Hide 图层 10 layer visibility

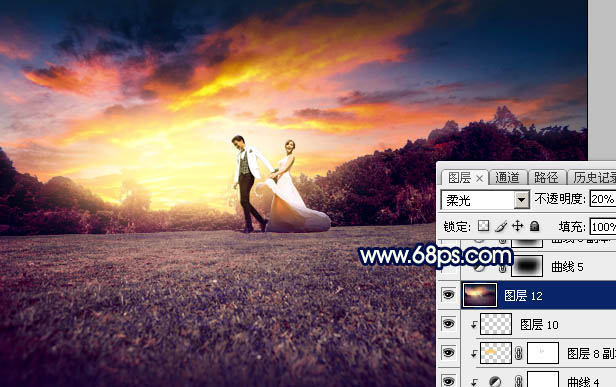(x=449, y=324)
